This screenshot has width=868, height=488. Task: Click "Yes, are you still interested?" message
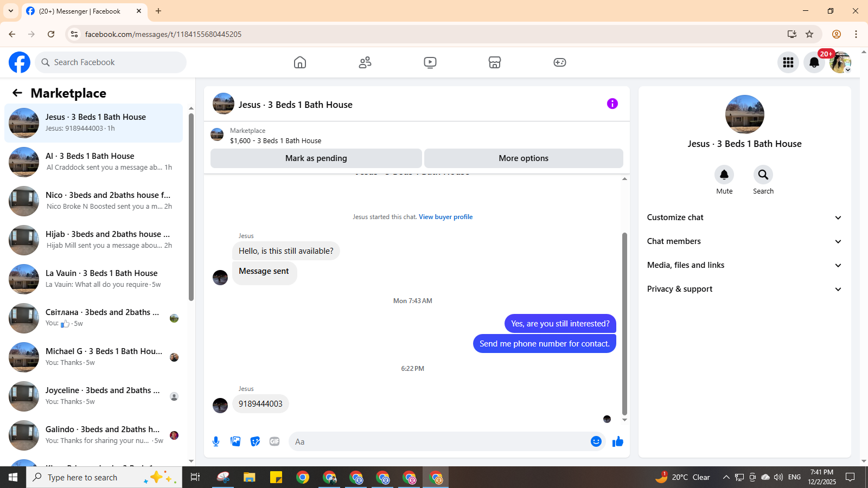pyautogui.click(x=560, y=324)
